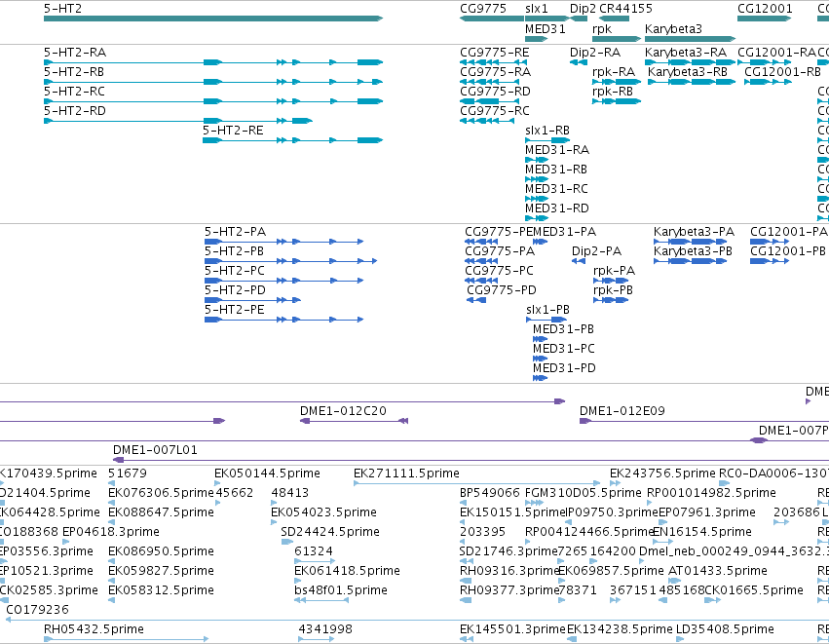Select EST EK145501.3prime label
The width and height of the screenshot is (829, 644).
pos(512,629)
